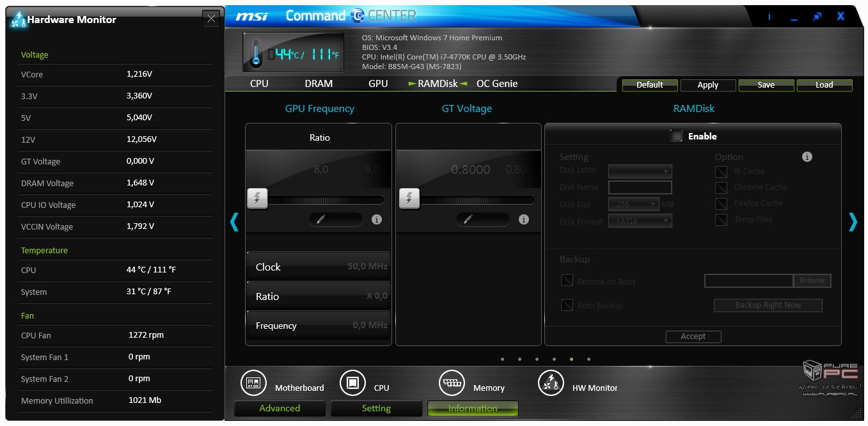Image resolution: width=868 pixels, height=426 pixels.
Task: Click the DRAM Voltage 1,648 V reading
Action: coord(141,183)
